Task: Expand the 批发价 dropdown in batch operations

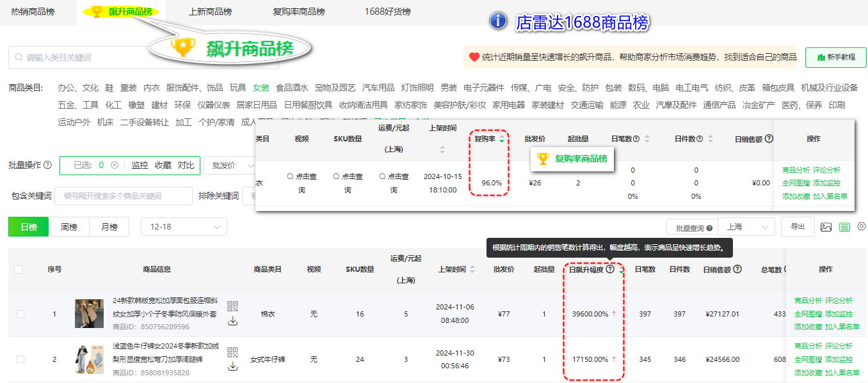Action: (230, 166)
